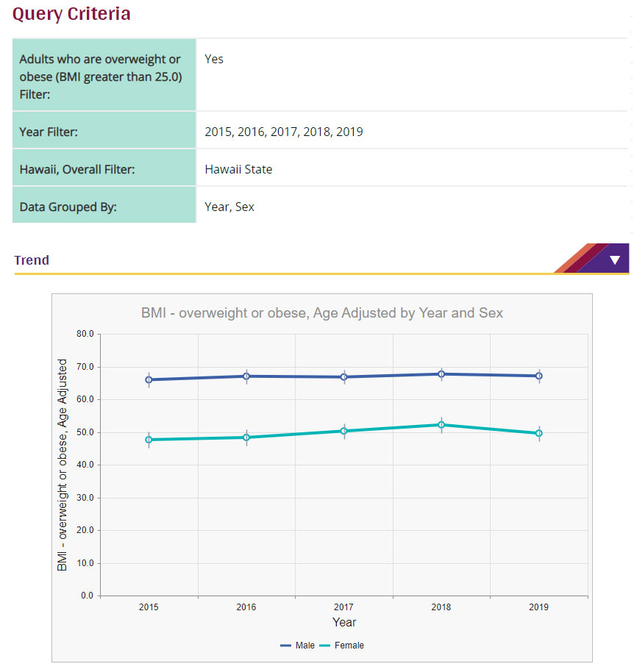Click the white triangle icon on the Trend banner
This screenshot has height=672, width=634.
click(615, 259)
